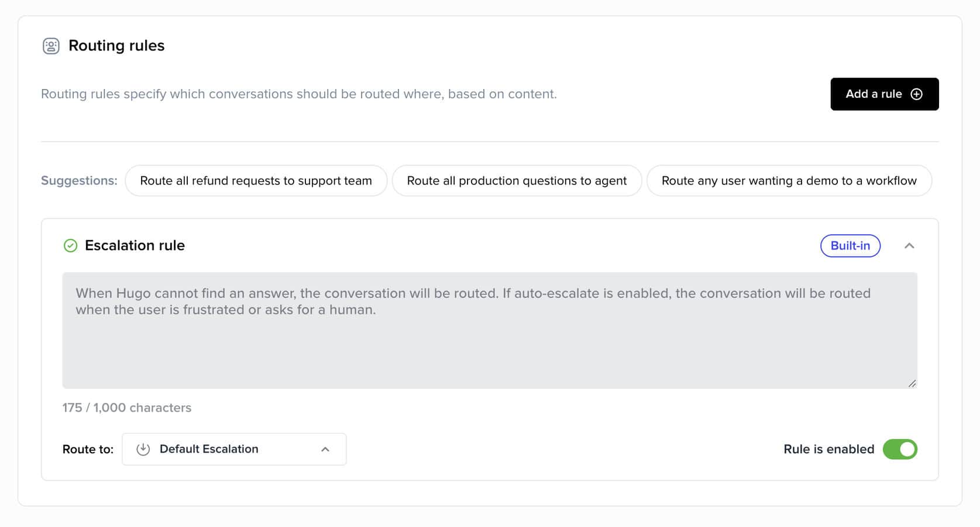Open the Route to dropdown
Screen dimensions: 980x527
(x=233, y=449)
